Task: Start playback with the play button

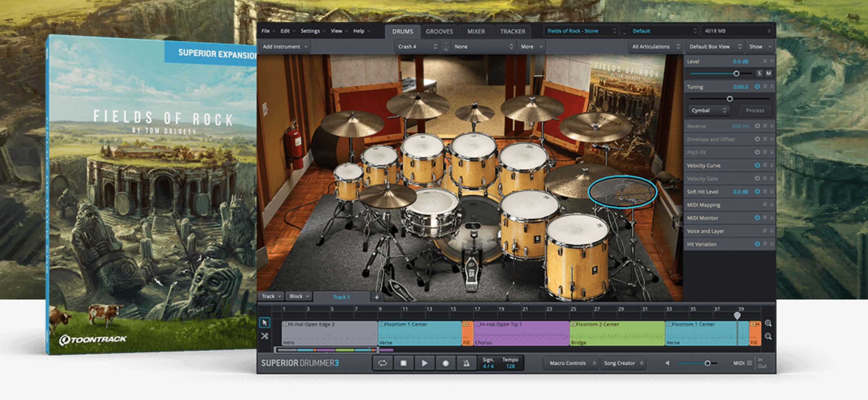Action: click(x=424, y=363)
